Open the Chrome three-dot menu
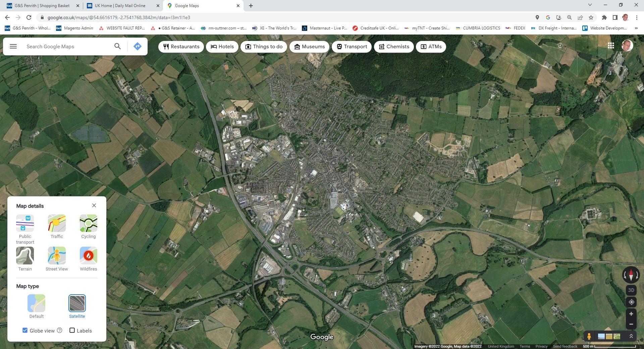The width and height of the screenshot is (644, 349). [637, 17]
